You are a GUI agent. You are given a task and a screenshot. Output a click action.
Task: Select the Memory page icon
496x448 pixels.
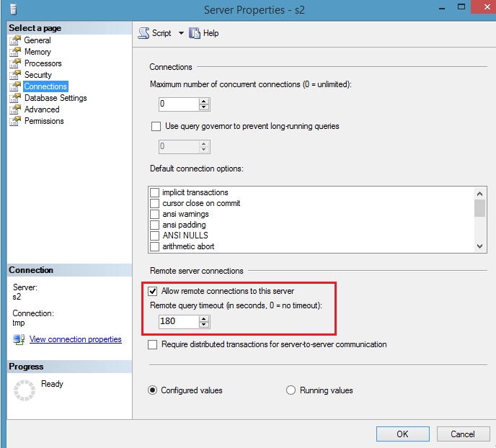pos(15,52)
